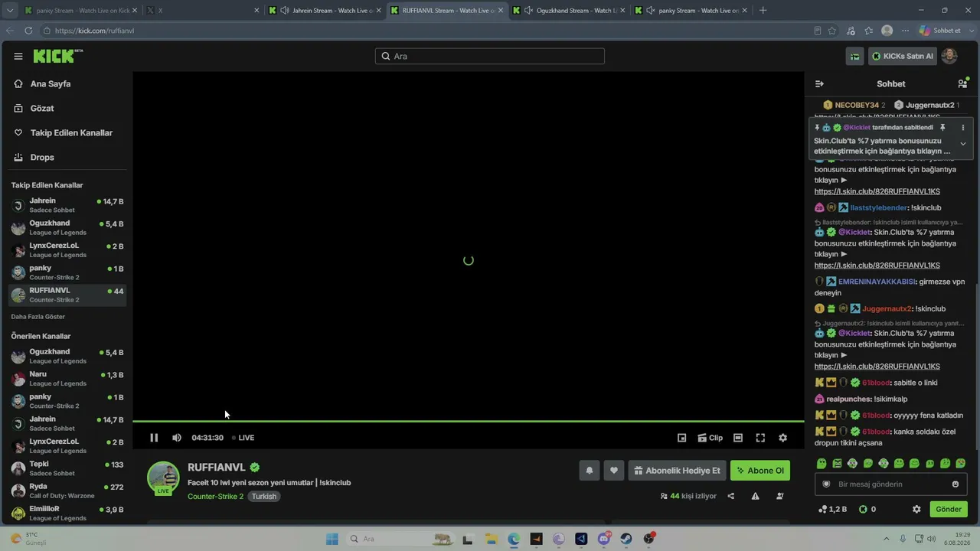This screenshot has height=551, width=980.
Task: Open the Drops page
Action: click(x=42, y=157)
